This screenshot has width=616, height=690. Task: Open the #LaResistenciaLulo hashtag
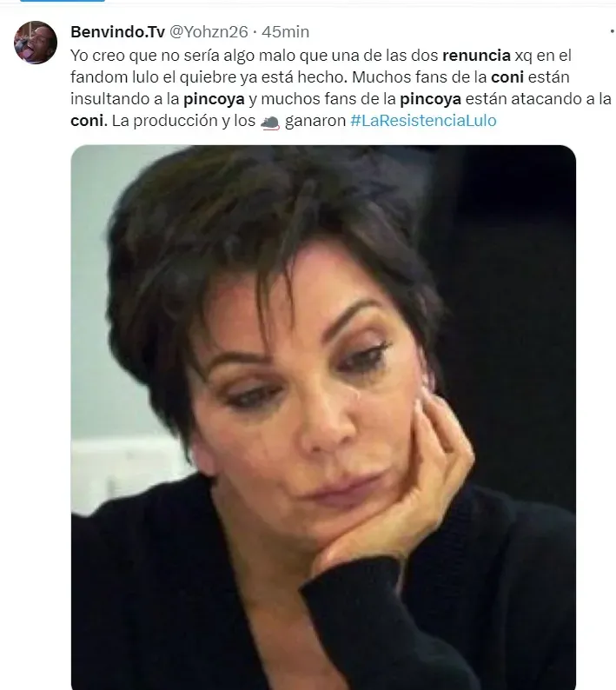point(423,121)
